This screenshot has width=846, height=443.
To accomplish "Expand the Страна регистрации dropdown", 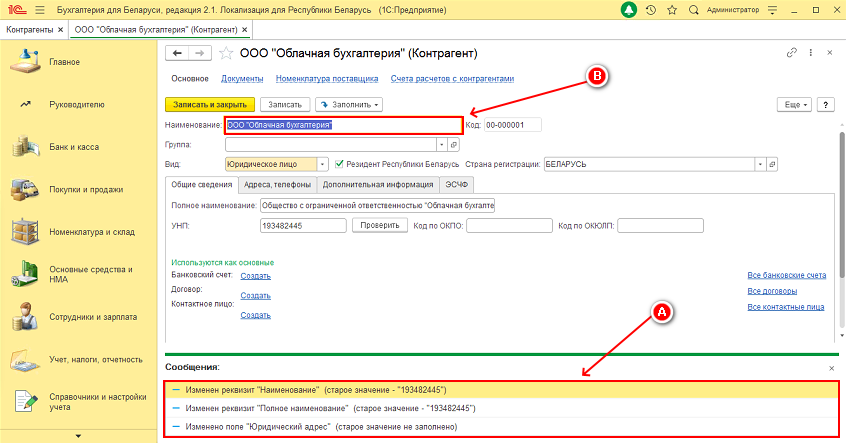I will [760, 164].
